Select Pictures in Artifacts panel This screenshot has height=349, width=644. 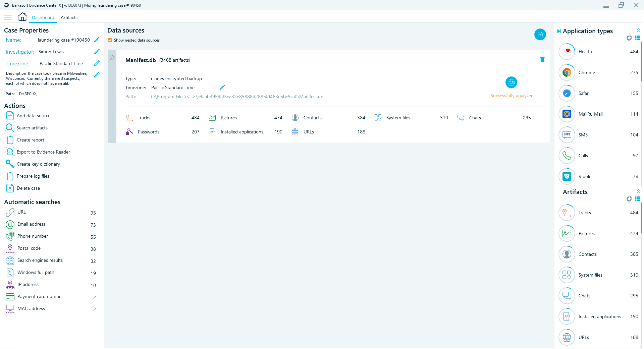tap(599, 233)
